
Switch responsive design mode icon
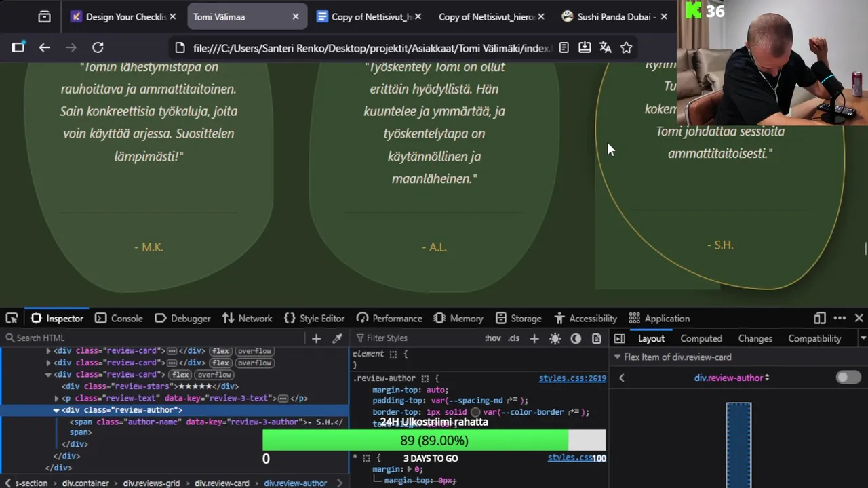coord(820,318)
